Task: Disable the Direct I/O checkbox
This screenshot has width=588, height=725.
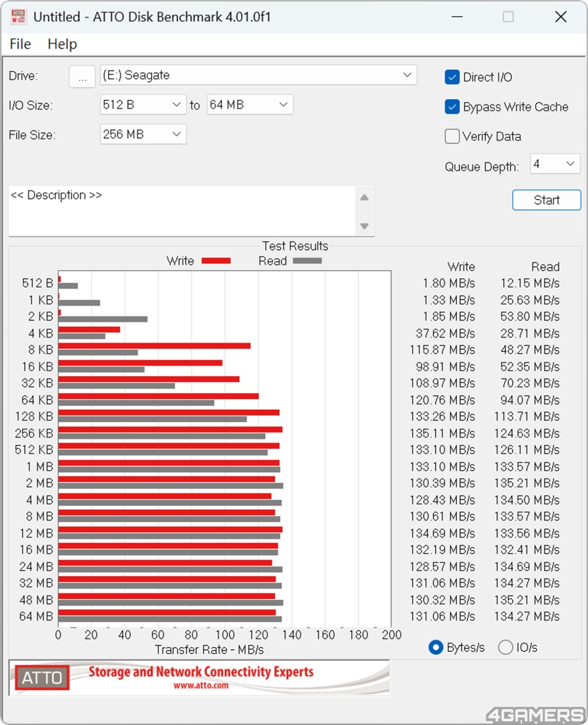Action: (452, 77)
